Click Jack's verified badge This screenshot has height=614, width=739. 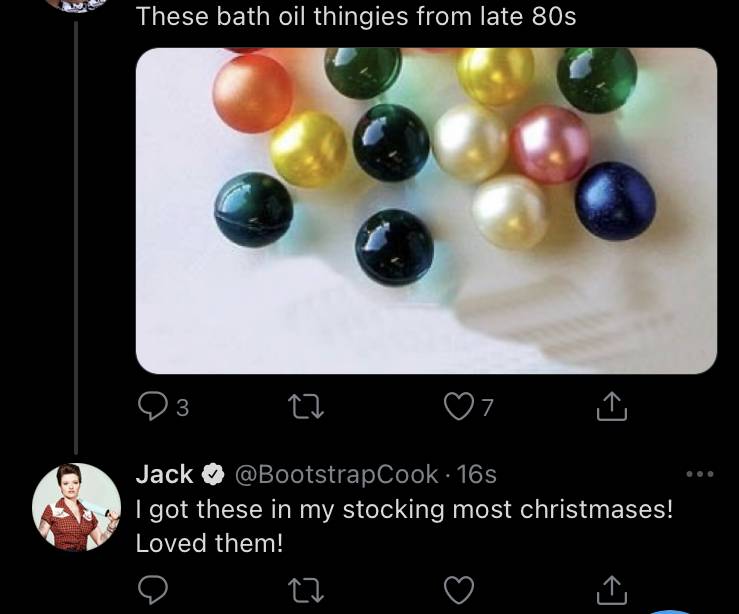pyautogui.click(x=213, y=475)
